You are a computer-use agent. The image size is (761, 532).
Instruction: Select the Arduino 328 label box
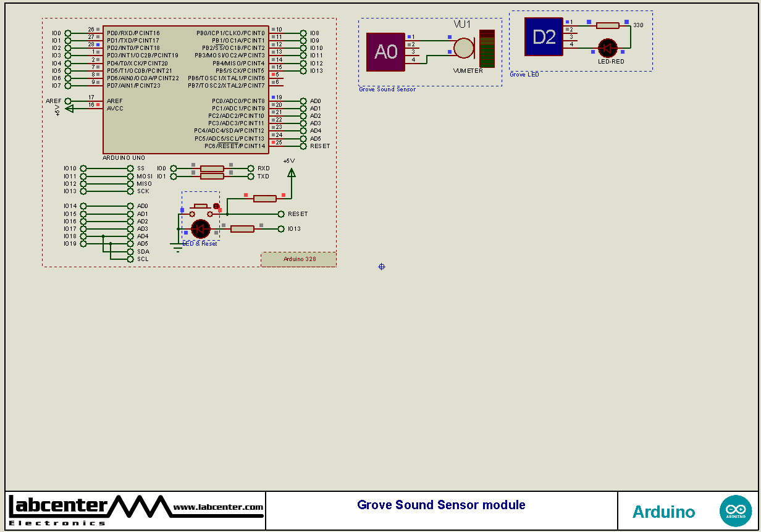298,259
